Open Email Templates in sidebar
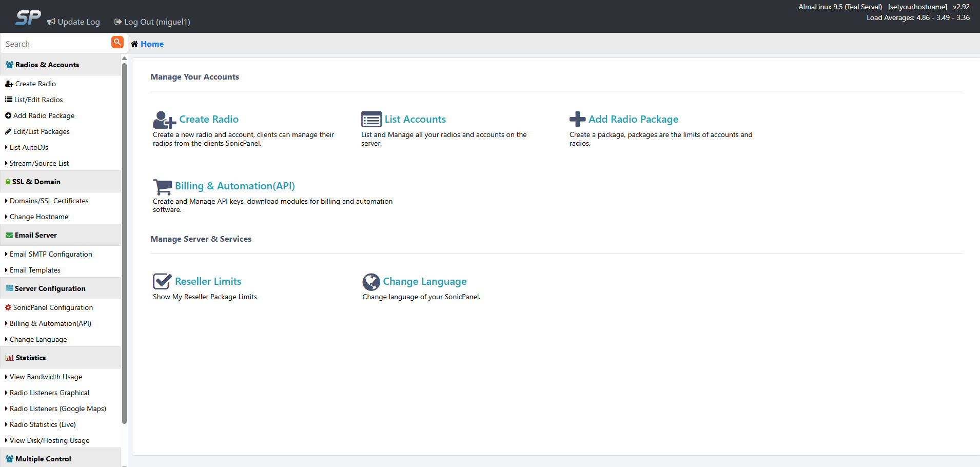This screenshot has height=467, width=980. point(35,270)
